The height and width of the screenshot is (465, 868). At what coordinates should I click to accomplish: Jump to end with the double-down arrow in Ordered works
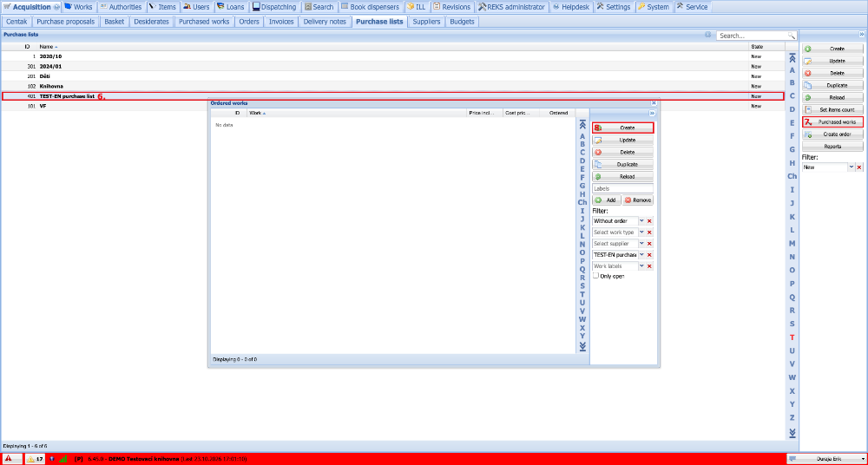[x=582, y=346]
